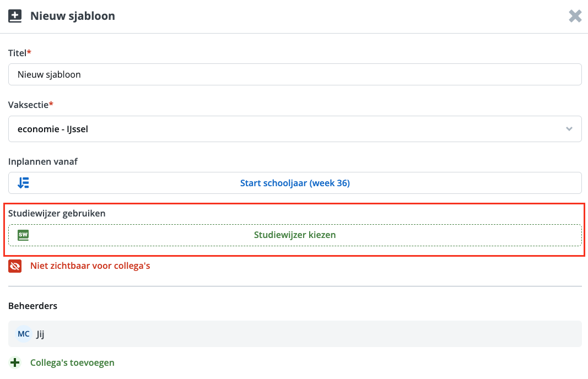Image resolution: width=588 pixels, height=379 pixels.
Task: Select Start schooljaar (week 36) button
Action: point(295,183)
